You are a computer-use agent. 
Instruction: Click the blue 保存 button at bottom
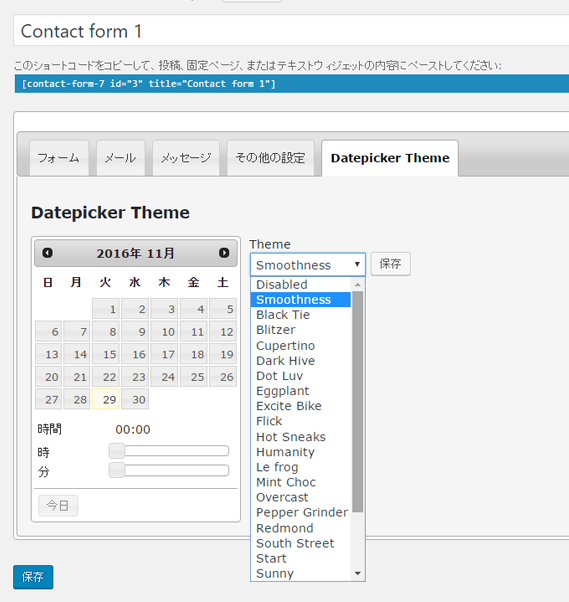click(x=33, y=577)
